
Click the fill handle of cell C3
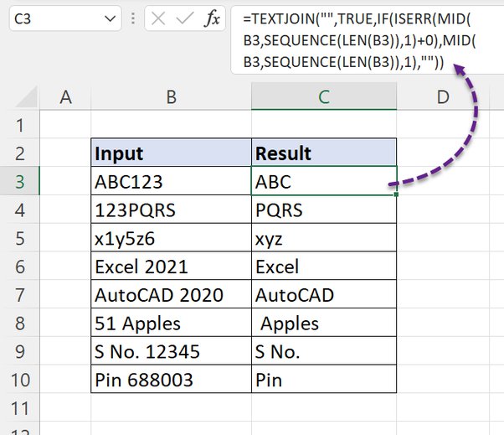click(396, 194)
